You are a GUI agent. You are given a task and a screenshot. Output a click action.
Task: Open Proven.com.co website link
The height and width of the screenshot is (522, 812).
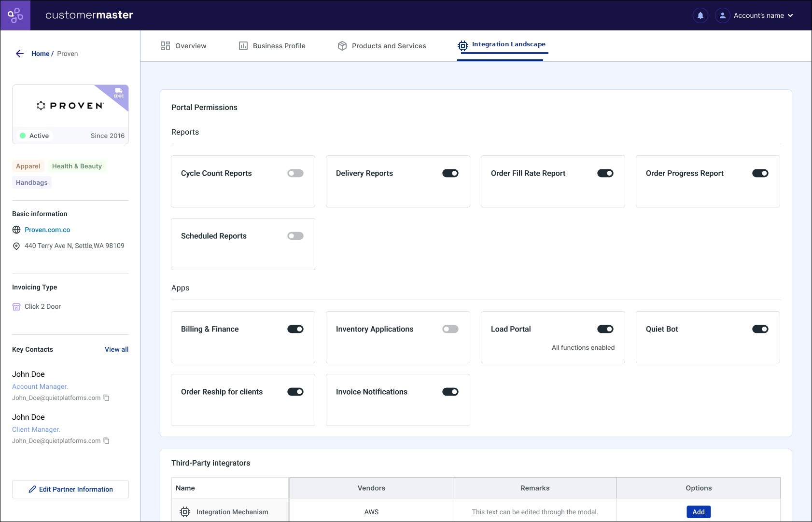tap(47, 230)
